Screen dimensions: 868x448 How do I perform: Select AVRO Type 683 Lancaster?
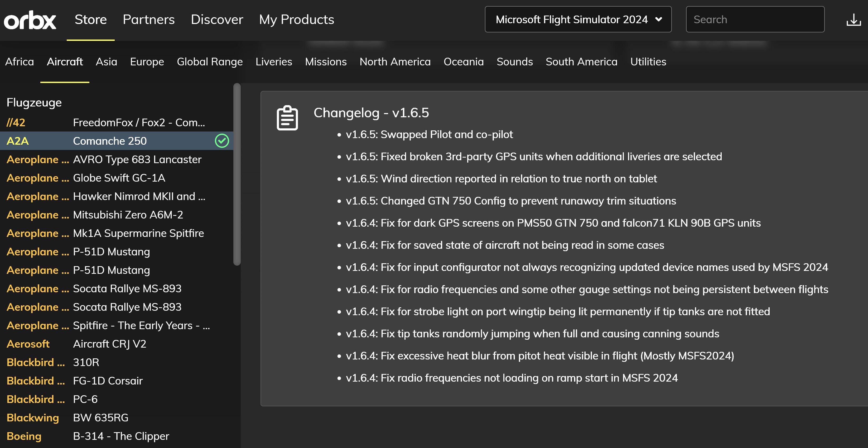click(x=117, y=159)
